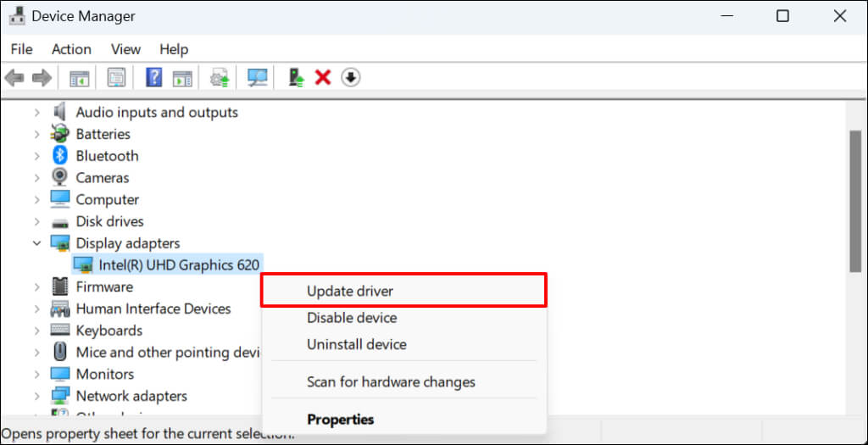This screenshot has height=445, width=868.
Task: Select the Bluetooth tree label
Action: [108, 156]
